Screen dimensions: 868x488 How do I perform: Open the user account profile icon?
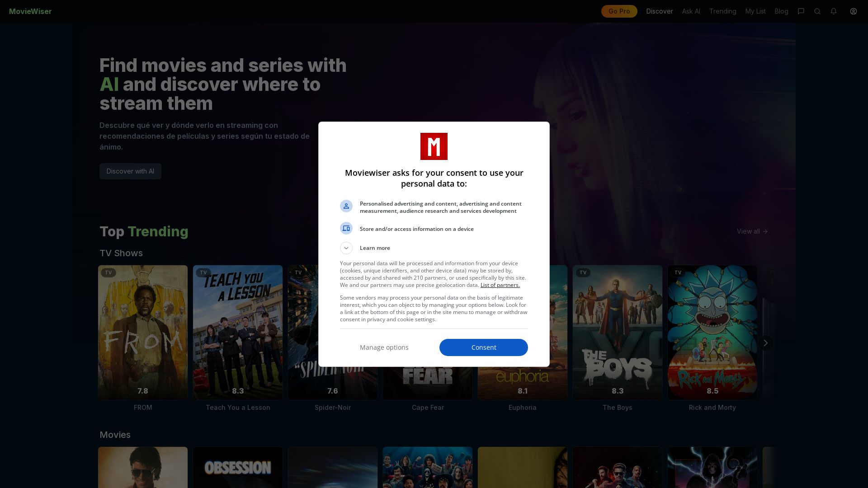854,11
